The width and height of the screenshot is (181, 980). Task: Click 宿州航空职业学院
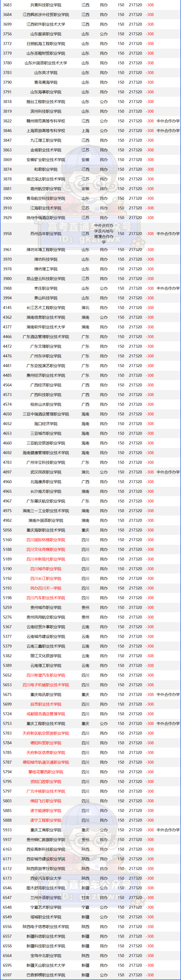[x=46, y=189]
